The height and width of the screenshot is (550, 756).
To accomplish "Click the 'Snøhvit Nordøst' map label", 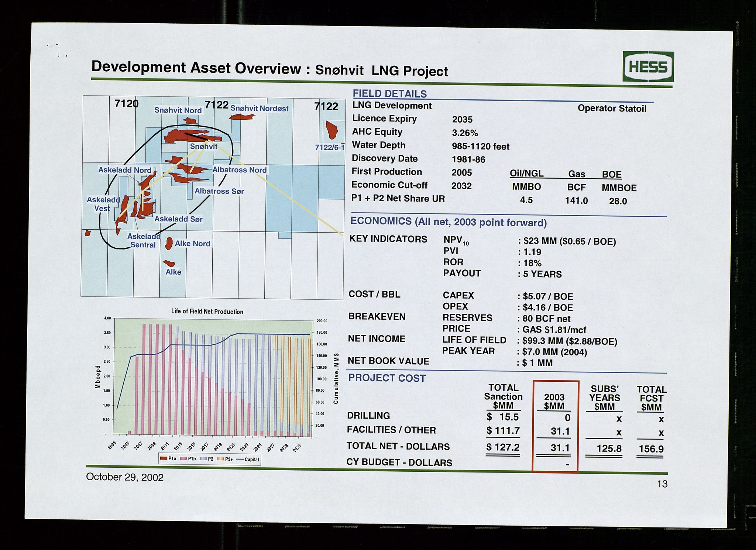I will [260, 108].
